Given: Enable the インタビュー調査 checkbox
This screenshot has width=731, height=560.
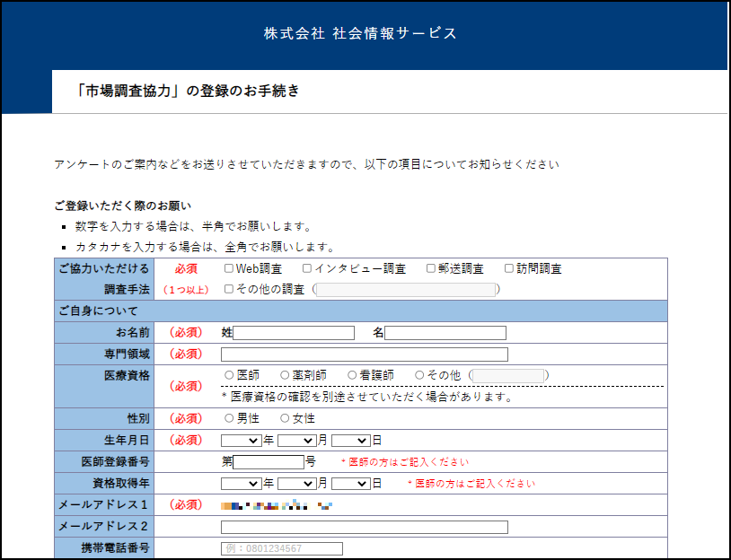Looking at the screenshot, I should [x=305, y=267].
